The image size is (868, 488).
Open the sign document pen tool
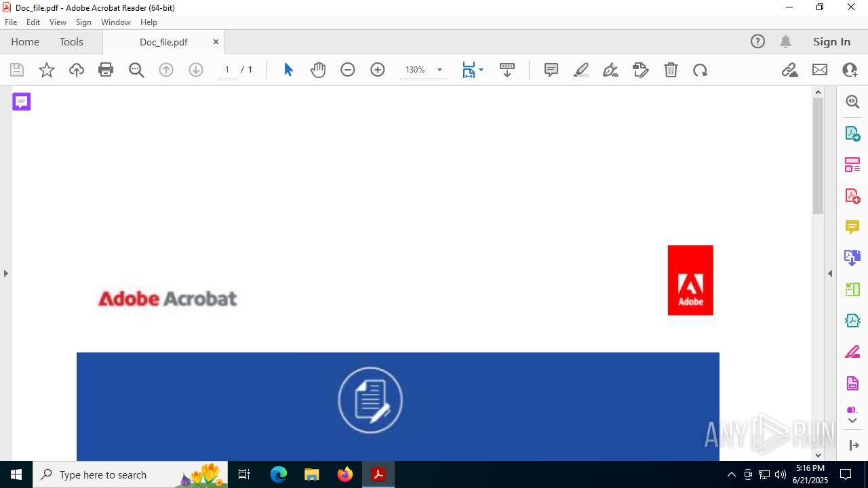611,70
